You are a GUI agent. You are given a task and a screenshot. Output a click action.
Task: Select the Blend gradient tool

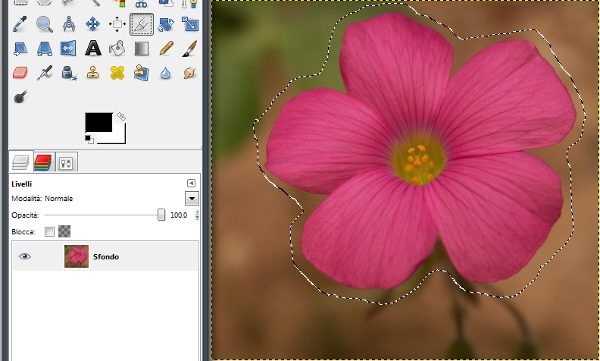[142, 49]
